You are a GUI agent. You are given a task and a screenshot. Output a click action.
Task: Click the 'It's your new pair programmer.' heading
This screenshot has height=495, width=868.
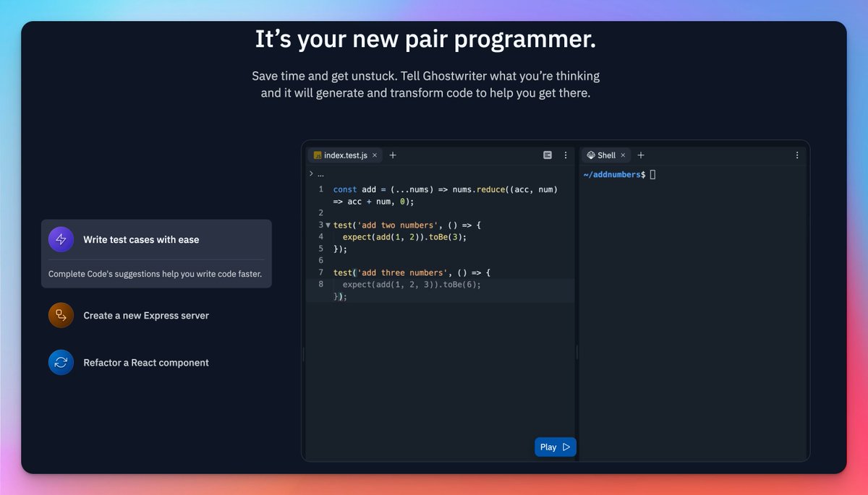[x=425, y=39]
